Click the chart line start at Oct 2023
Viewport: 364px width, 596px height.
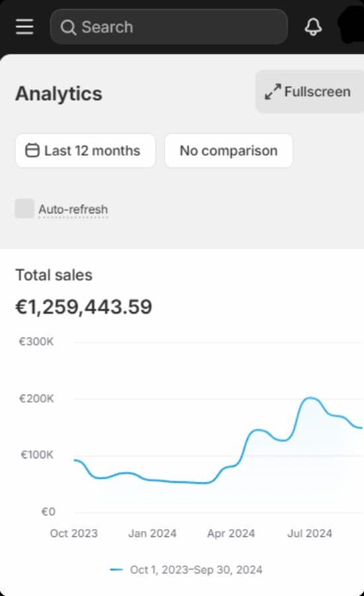click(75, 460)
